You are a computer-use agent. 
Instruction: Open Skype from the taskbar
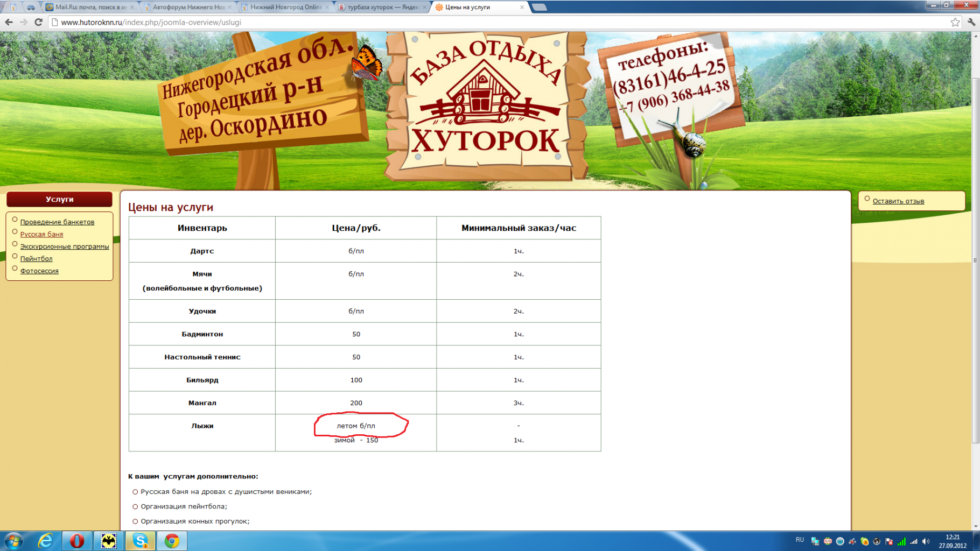(x=140, y=541)
